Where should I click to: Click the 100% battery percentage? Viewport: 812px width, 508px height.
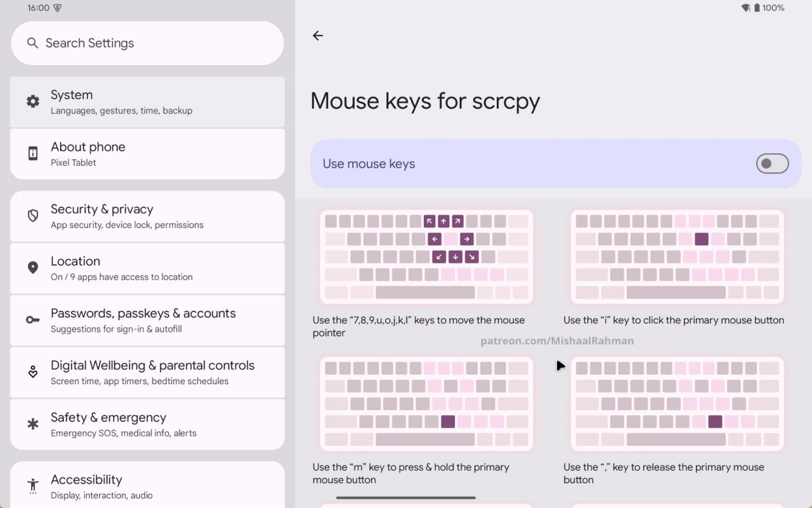[773, 8]
